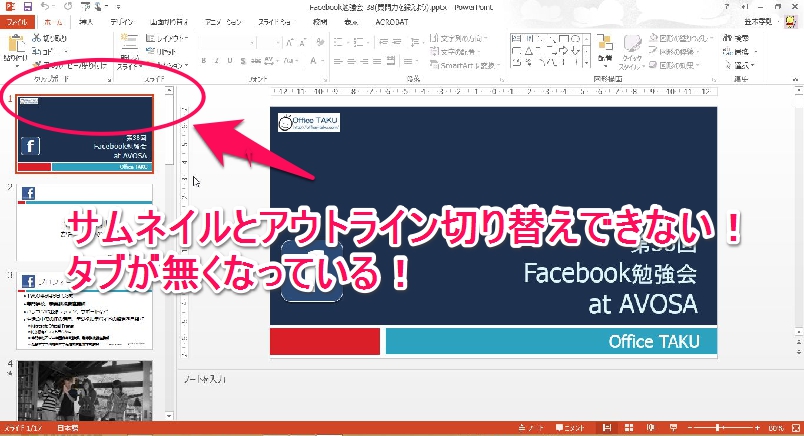The height and width of the screenshot is (436, 804).
Task: Click the Justify text alignment icon
Action: [377, 61]
